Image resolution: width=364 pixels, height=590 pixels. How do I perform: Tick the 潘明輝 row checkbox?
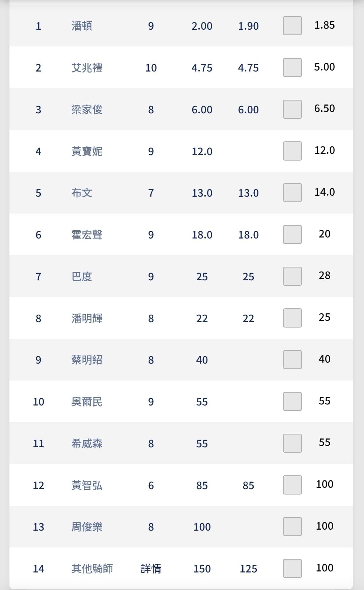point(292,318)
